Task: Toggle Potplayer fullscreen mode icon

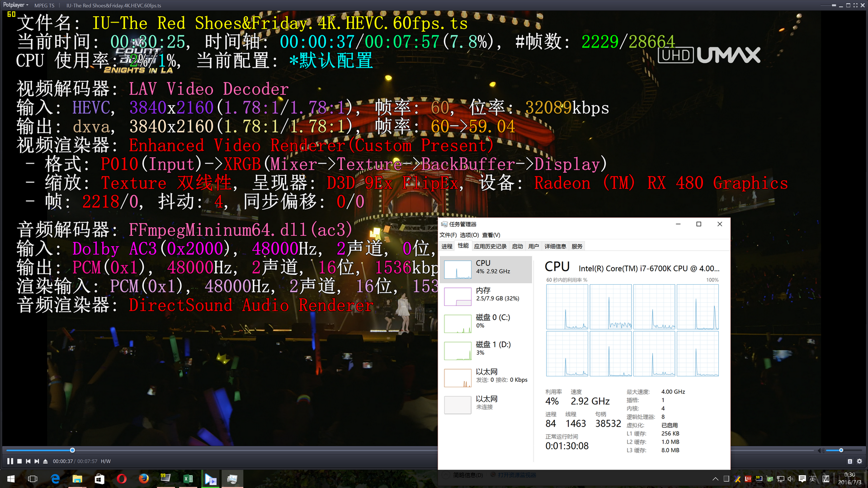Action: (x=856, y=5)
